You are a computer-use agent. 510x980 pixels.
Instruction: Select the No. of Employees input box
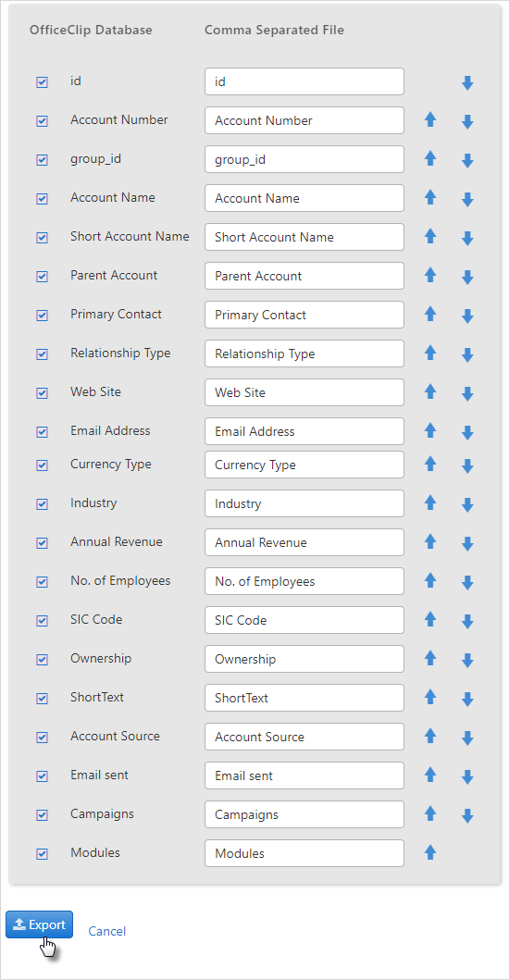pos(305,581)
